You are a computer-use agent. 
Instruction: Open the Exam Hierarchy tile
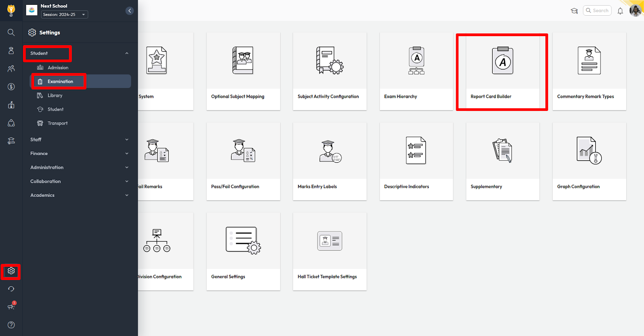click(x=416, y=71)
